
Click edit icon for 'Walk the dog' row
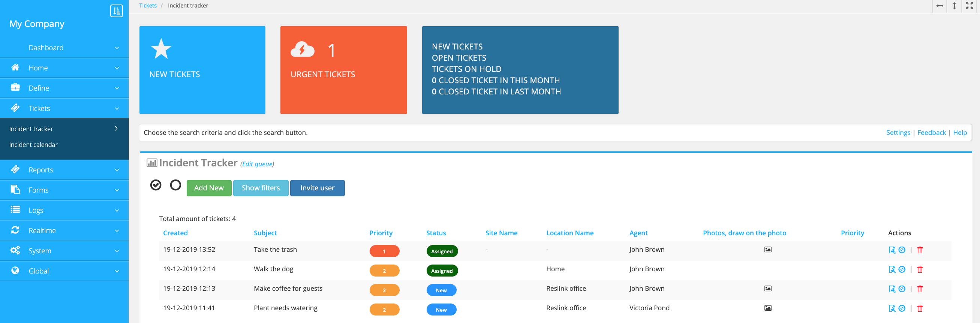pos(892,269)
